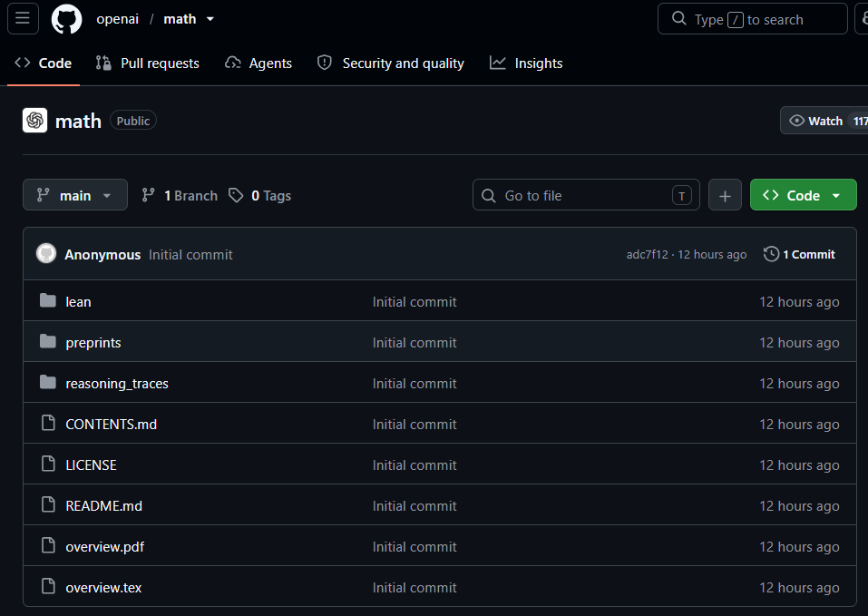This screenshot has width=868, height=616.
Task: Click the openai organization avatar beside math
Action: 34,120
